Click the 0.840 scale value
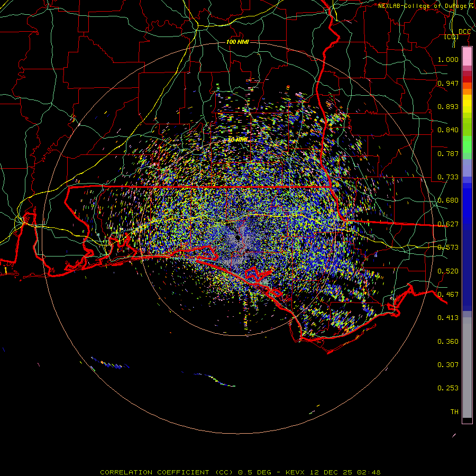This screenshot has width=476, height=476. tap(448, 130)
